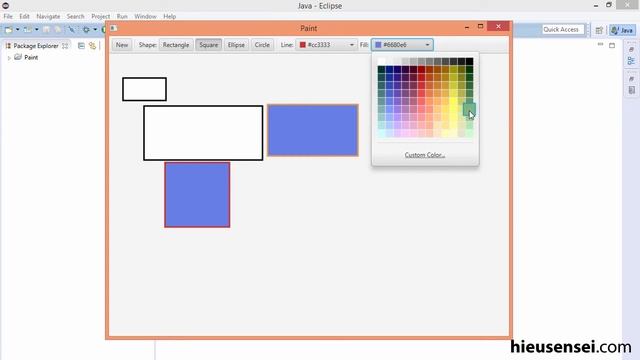Click the "Shape:" label in Paint toolbar
Viewport: 640px width, 360px height.
pos(147,45)
